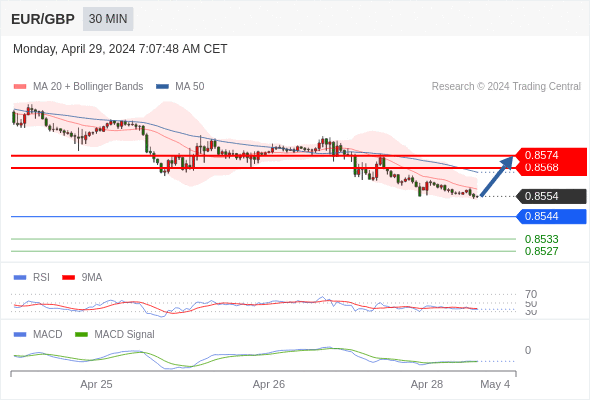Click the green 0.8533 support label
This screenshot has height=400, width=590.
pyautogui.click(x=541, y=239)
